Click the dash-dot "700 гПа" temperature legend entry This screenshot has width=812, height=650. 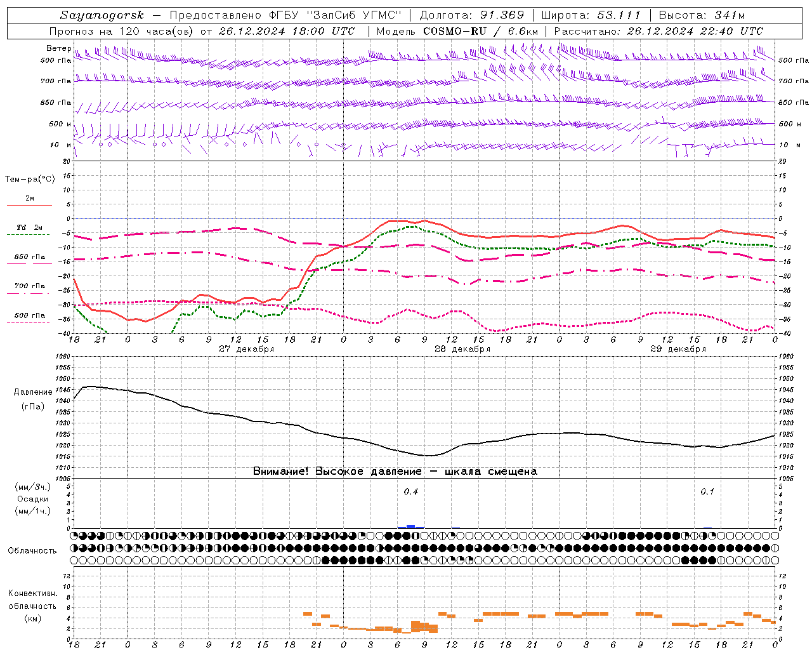click(x=29, y=287)
